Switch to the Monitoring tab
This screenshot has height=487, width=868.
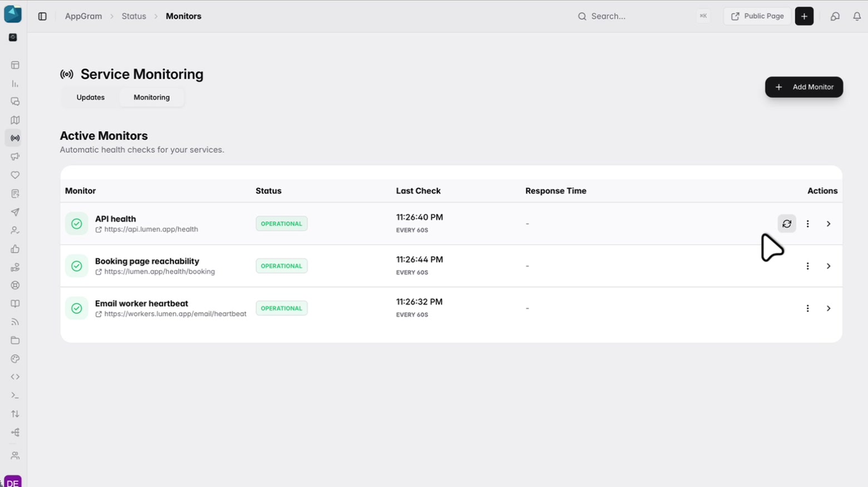click(x=151, y=97)
